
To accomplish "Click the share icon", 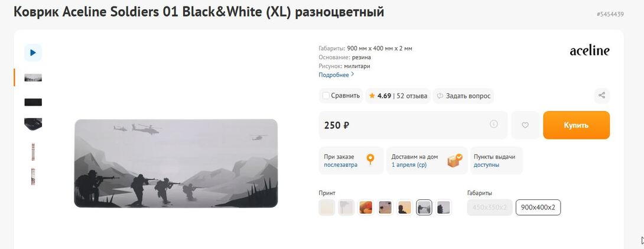I will (601, 95).
